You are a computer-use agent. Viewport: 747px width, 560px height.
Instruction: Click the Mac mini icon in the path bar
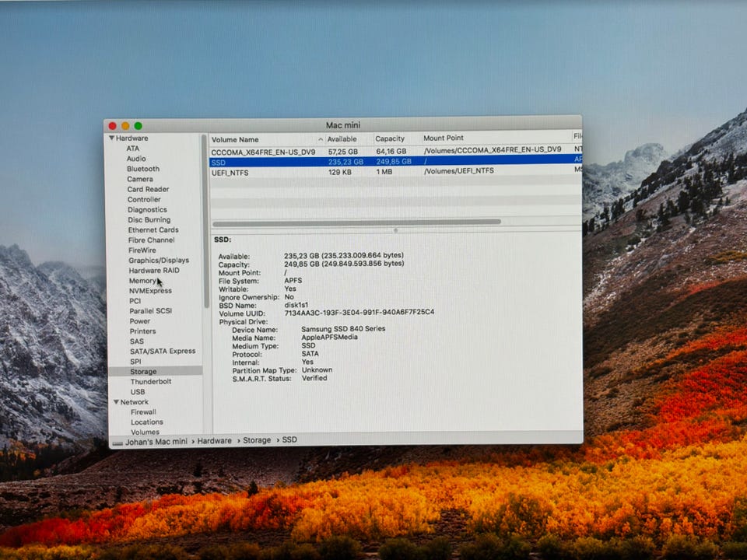[117, 443]
